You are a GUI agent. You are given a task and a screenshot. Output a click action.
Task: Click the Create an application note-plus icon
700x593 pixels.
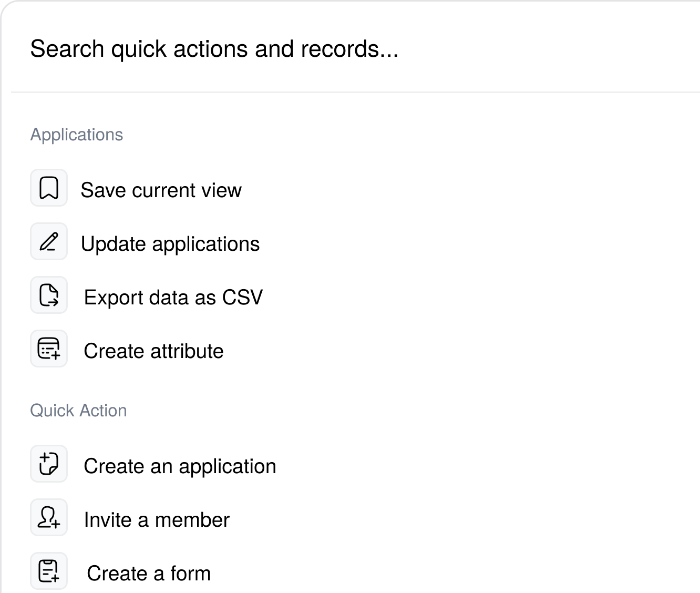[x=49, y=464]
